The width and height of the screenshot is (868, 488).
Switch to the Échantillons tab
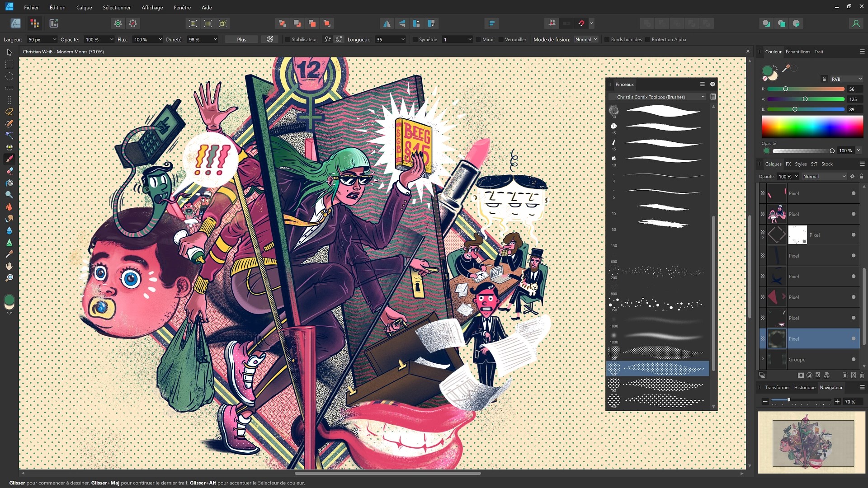(797, 52)
